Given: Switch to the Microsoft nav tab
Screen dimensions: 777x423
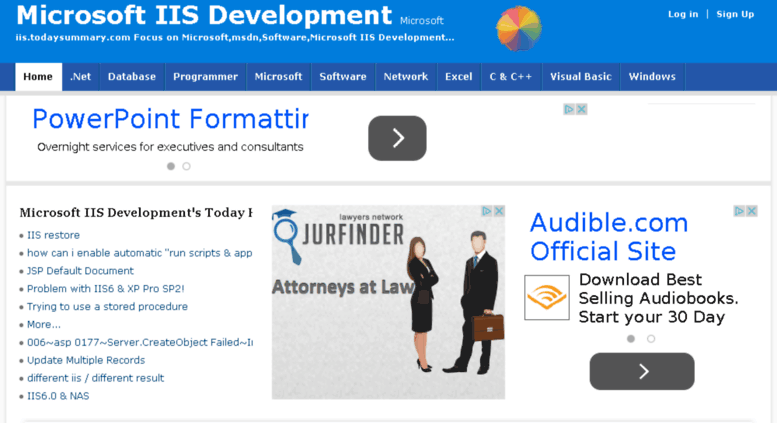Looking at the screenshot, I should 278,77.
